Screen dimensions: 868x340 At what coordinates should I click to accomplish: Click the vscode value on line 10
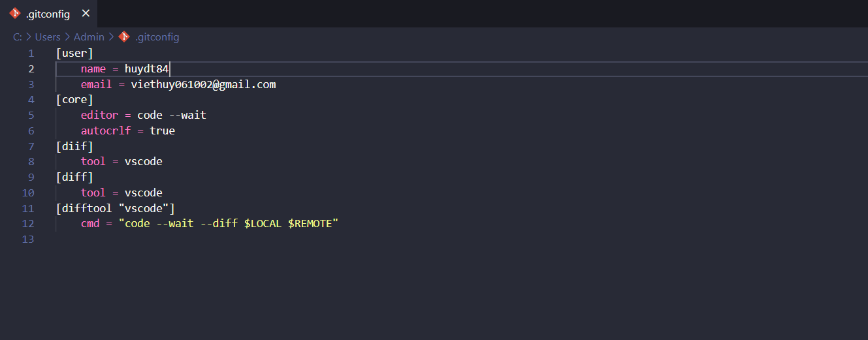tap(144, 193)
